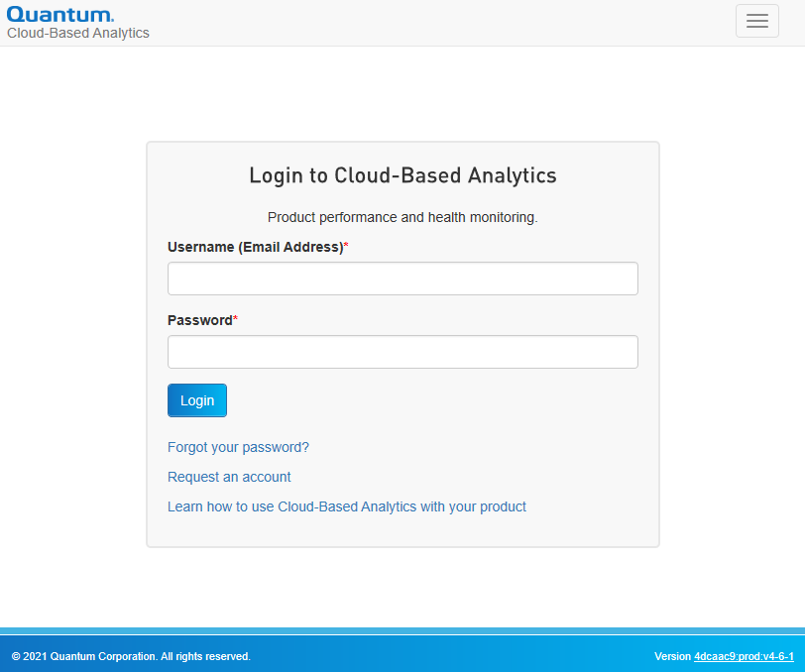Click the 2021 Quantum Corporation copyright text
This screenshot has width=805, height=672.
tap(131, 656)
